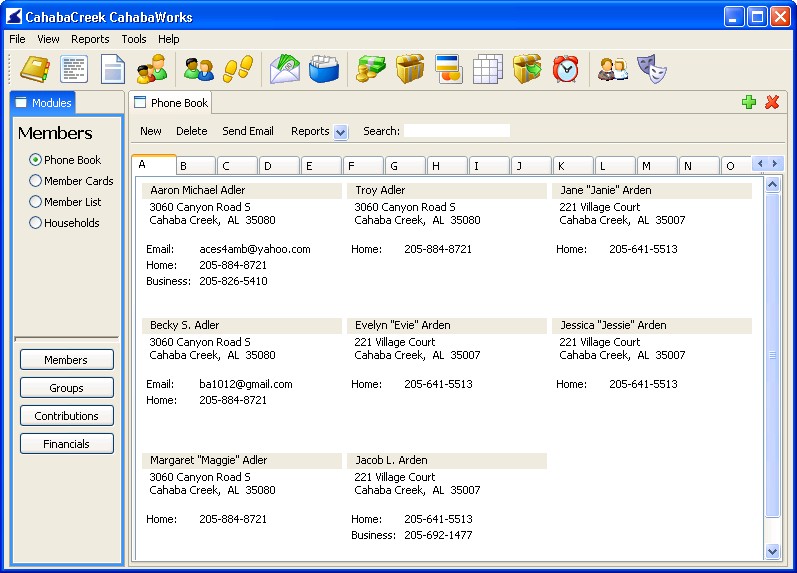Click the green plus add icon
Viewport: 797px width, 573px height.
(x=749, y=102)
